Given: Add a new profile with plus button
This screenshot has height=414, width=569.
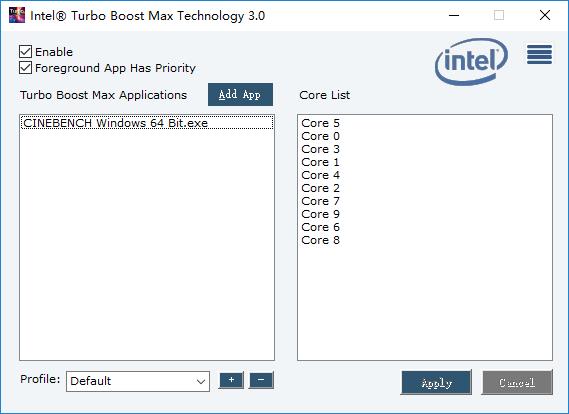Looking at the screenshot, I should click(x=231, y=380).
